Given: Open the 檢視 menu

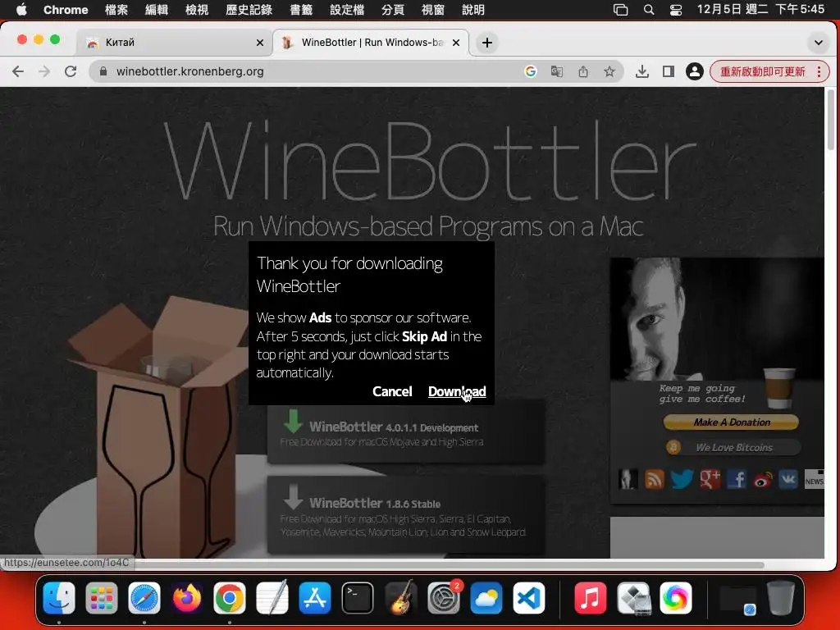Looking at the screenshot, I should (197, 10).
